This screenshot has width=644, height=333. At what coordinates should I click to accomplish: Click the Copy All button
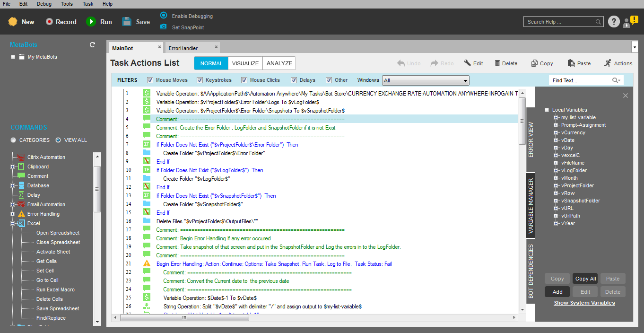tap(586, 279)
